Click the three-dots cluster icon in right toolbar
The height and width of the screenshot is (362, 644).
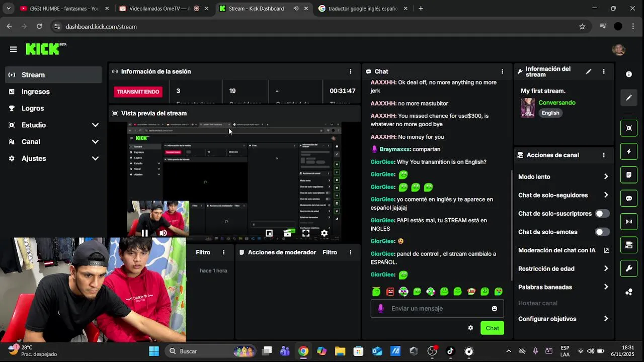pyautogui.click(x=629, y=292)
